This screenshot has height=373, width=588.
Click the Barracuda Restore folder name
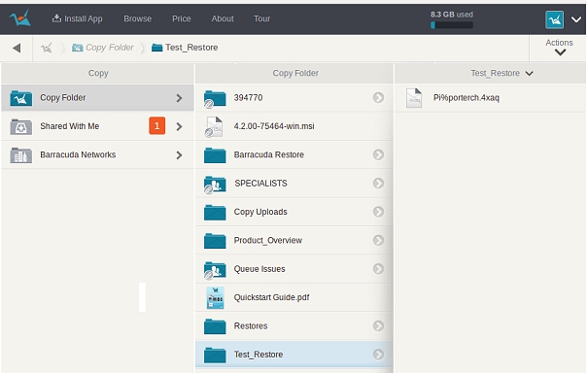coord(269,154)
